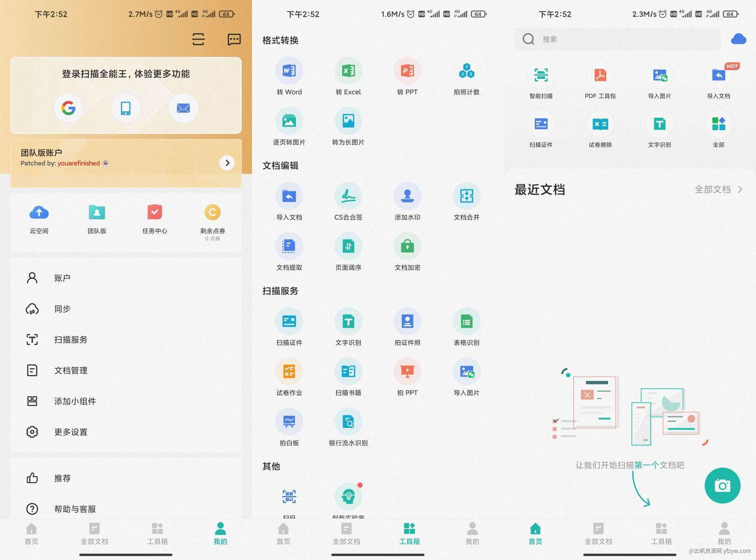The width and height of the screenshot is (756, 560).
Task: Open the PDF 工具包 toolkit
Action: pyautogui.click(x=601, y=81)
